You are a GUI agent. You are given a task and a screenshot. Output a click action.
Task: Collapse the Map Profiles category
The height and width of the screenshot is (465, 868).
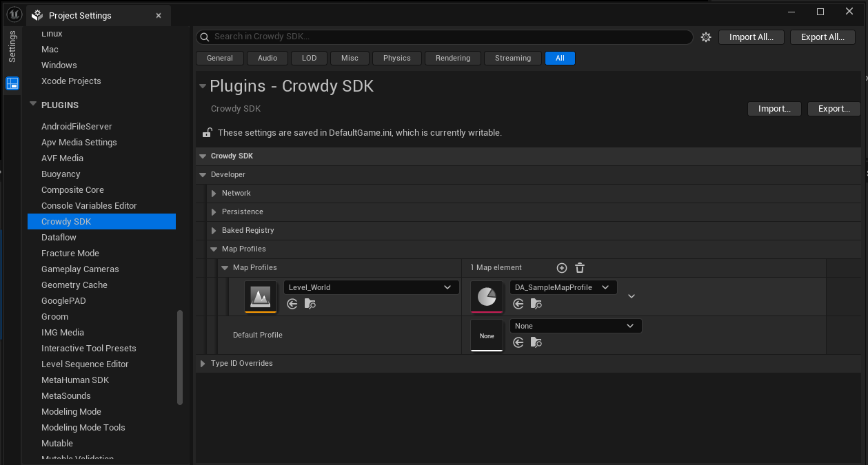214,249
